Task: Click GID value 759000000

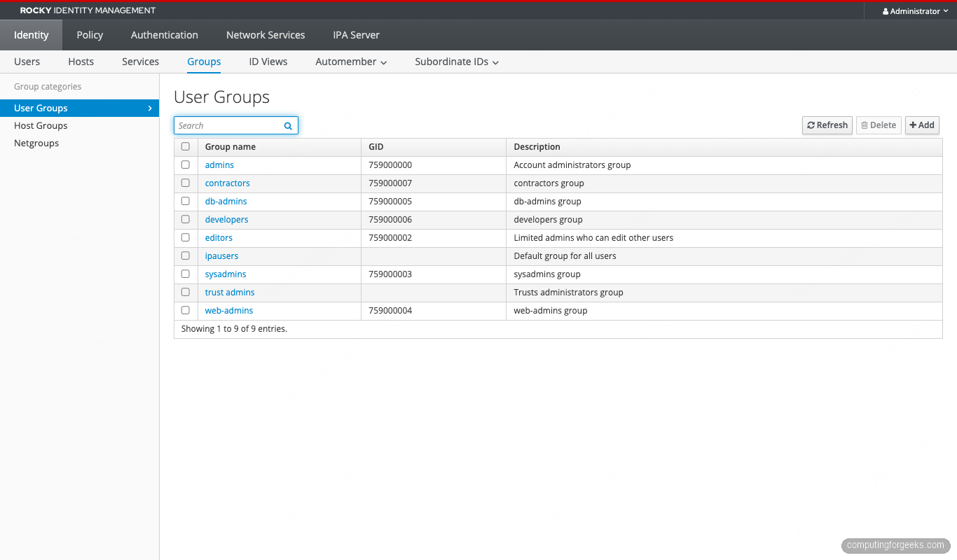Action: coord(390,165)
